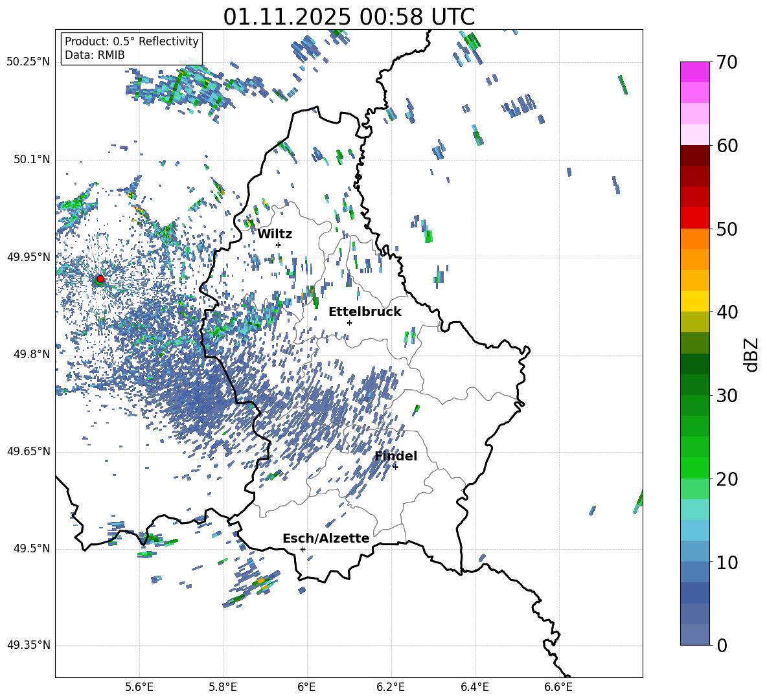Click the cross marker below Esch/Alzette
This screenshot has width=767, height=700.
(x=303, y=549)
